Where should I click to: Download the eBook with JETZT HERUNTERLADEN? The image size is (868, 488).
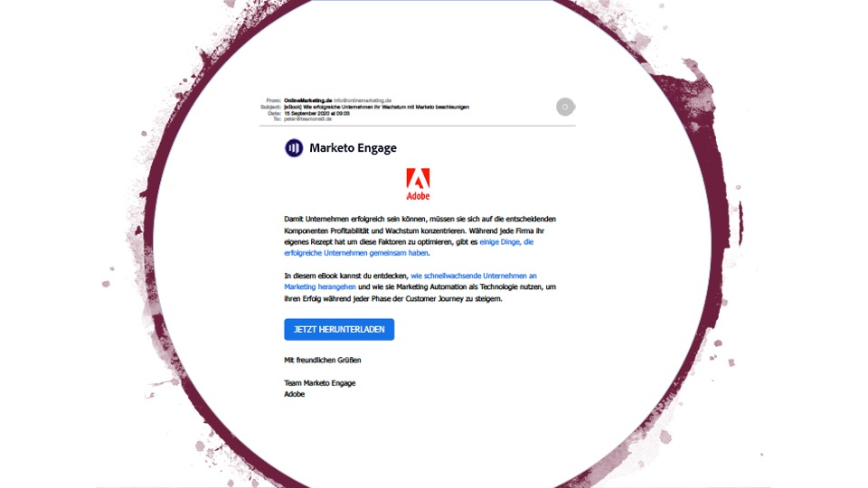(339, 329)
